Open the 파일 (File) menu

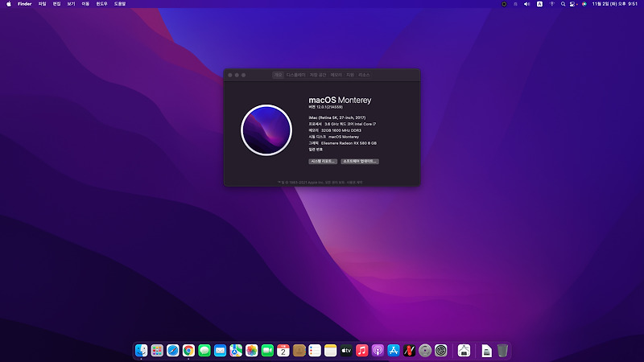pyautogui.click(x=43, y=4)
